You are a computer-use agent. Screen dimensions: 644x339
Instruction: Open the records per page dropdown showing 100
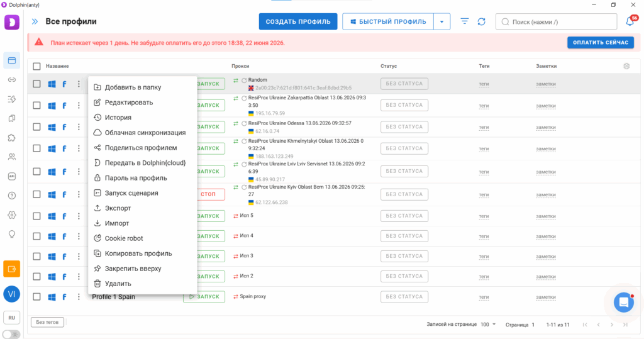(488, 325)
